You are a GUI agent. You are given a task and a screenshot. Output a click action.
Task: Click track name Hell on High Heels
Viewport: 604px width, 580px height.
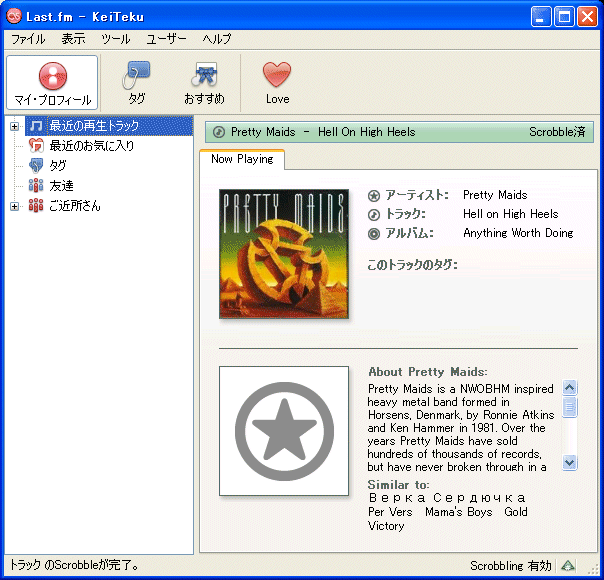coord(510,214)
